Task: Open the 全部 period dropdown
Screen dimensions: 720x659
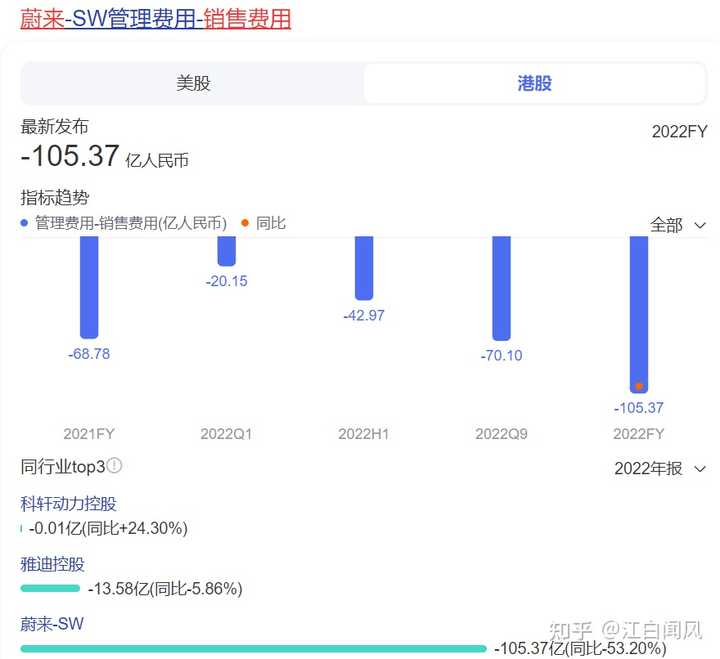Action: 678,225
